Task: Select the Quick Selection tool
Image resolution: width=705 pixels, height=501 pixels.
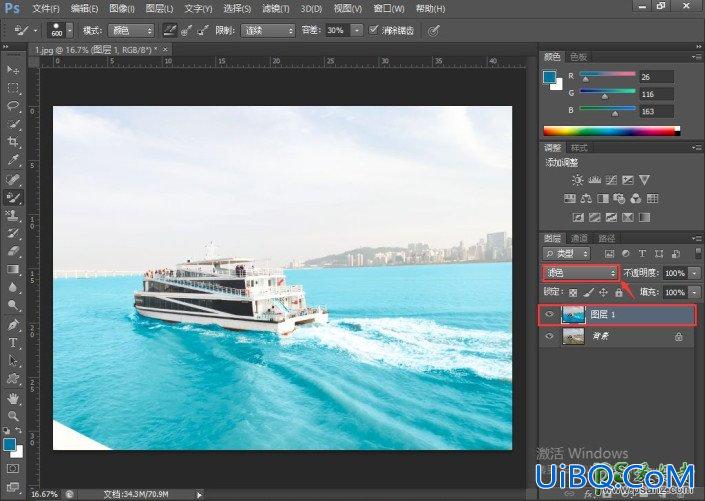Action: coord(13,124)
